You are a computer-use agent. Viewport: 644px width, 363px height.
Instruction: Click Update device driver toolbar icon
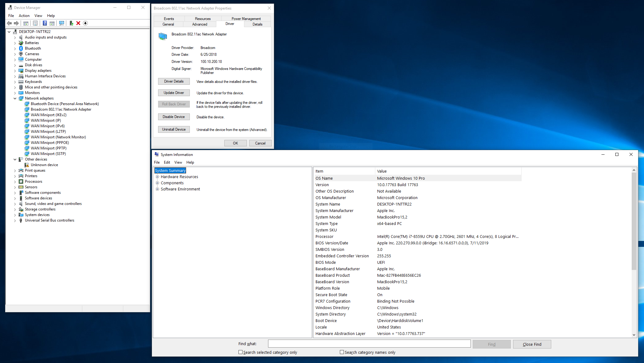[x=71, y=23]
